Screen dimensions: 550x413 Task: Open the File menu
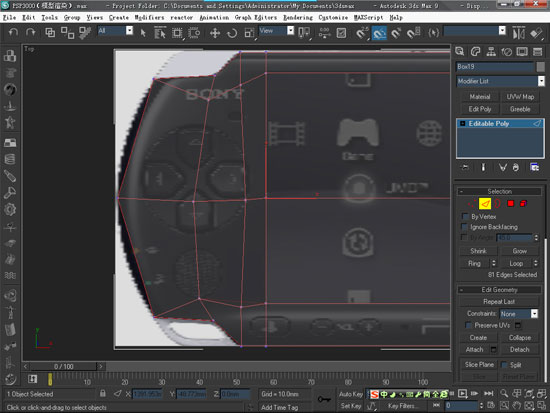[9, 17]
